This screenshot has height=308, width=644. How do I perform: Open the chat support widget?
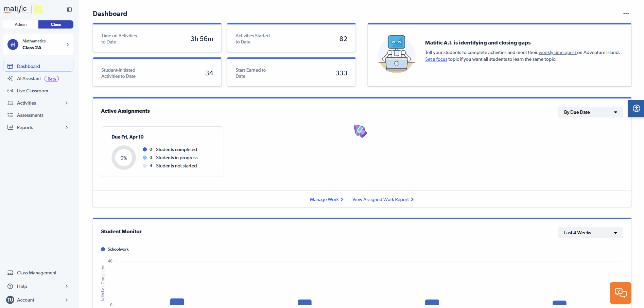[x=620, y=293]
